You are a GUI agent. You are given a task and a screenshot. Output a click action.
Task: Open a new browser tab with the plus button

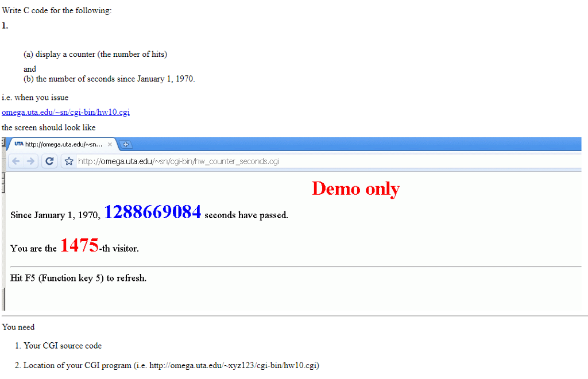tap(125, 144)
